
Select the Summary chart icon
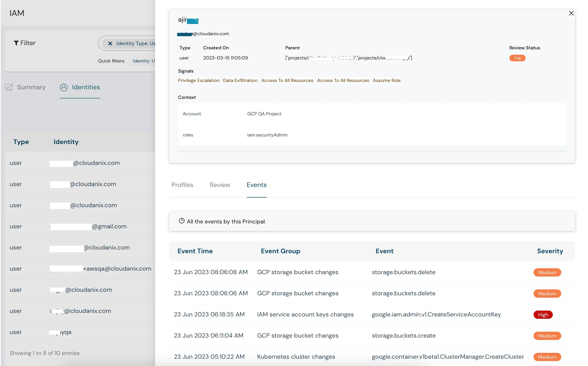[9, 87]
